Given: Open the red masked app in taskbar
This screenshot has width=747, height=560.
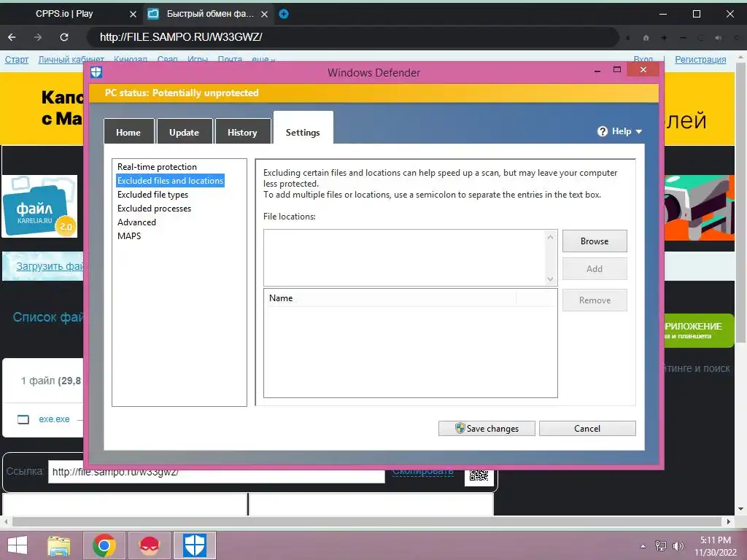Looking at the screenshot, I should (x=149, y=545).
